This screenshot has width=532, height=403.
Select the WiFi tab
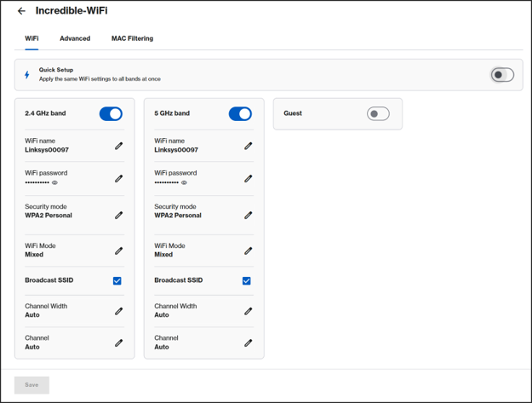[31, 38]
